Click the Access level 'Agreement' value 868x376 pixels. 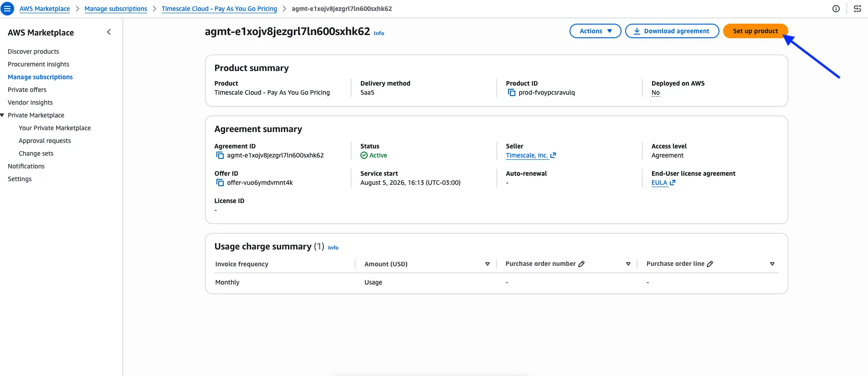coord(668,155)
